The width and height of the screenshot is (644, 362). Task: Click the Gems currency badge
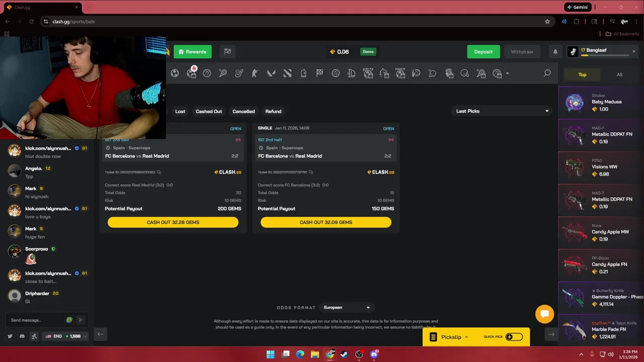pyautogui.click(x=368, y=52)
